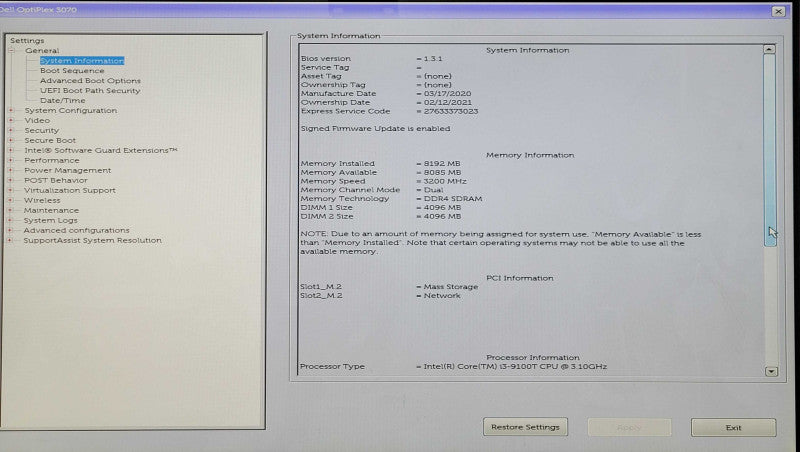Expand the Security settings node
This screenshot has width=800, height=452.
(x=11, y=130)
